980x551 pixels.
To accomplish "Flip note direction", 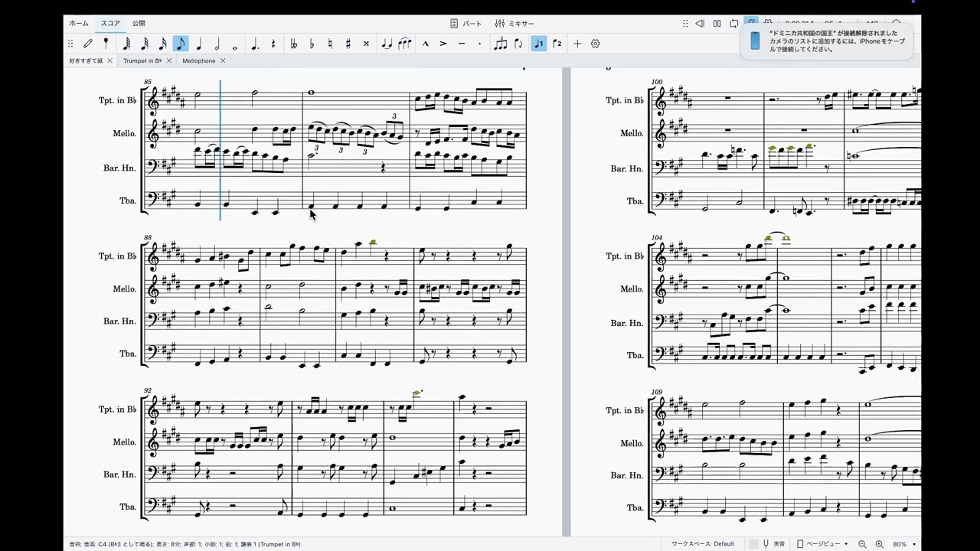I will click(x=518, y=44).
